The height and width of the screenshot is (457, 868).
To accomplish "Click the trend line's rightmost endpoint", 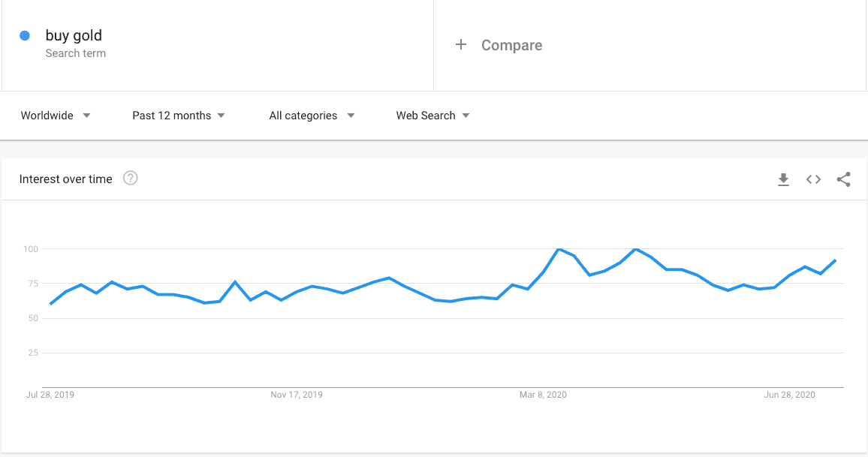I will 835,260.
